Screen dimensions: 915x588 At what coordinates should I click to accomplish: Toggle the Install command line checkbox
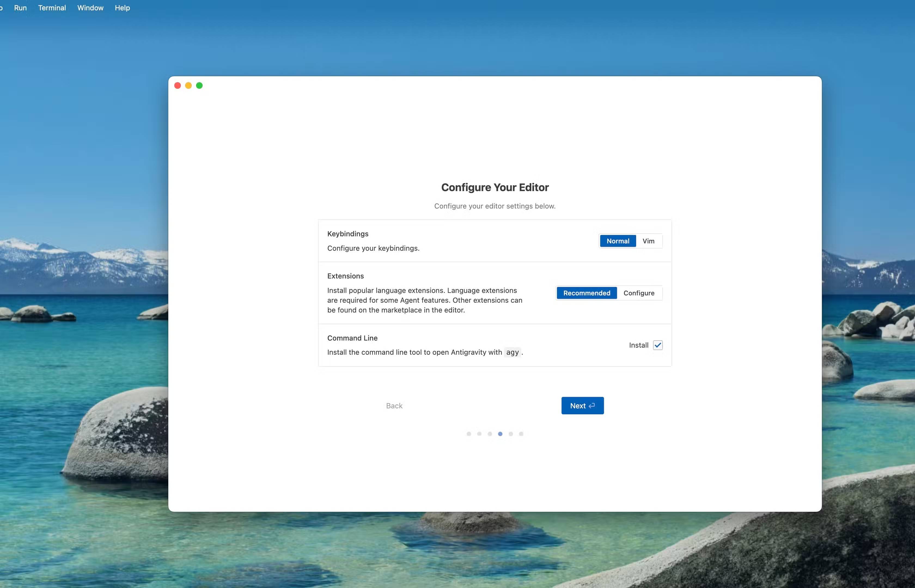click(x=657, y=345)
